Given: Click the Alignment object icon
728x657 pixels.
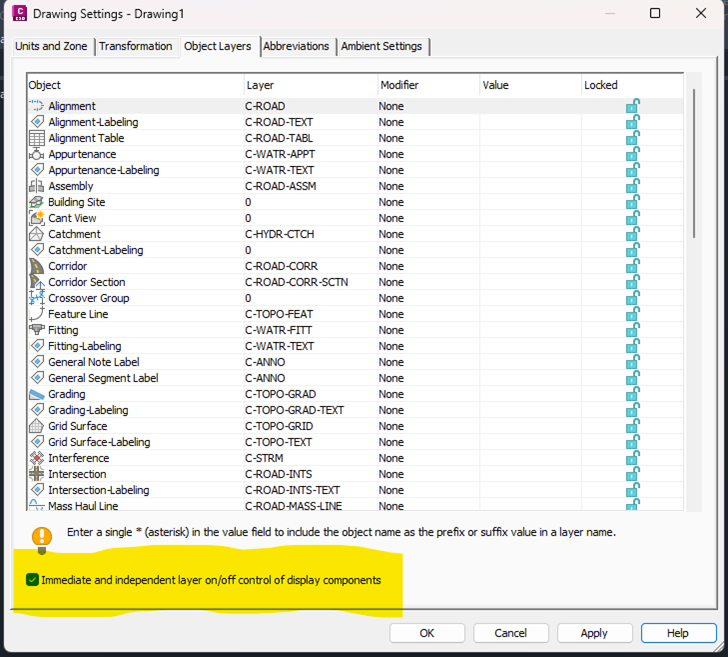Looking at the screenshot, I should (x=36, y=106).
